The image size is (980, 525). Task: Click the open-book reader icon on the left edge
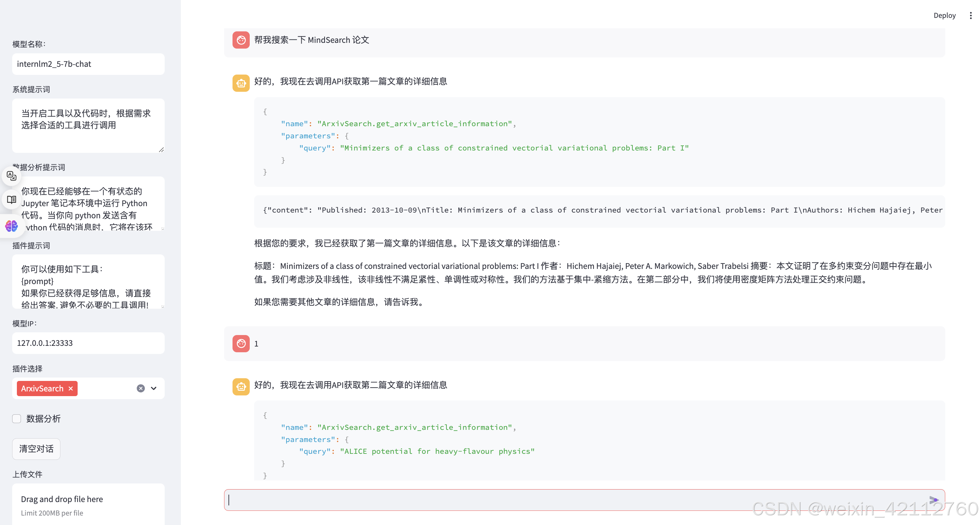click(x=11, y=199)
